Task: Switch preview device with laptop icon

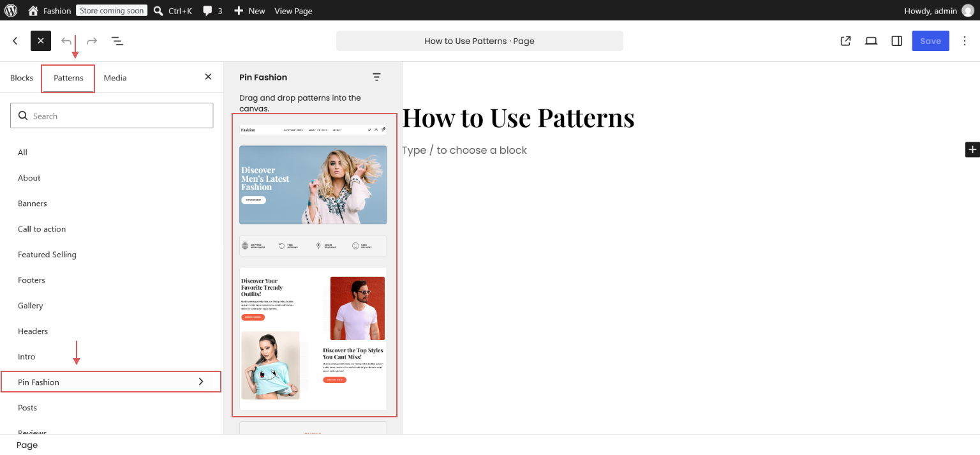Action: click(x=871, y=41)
